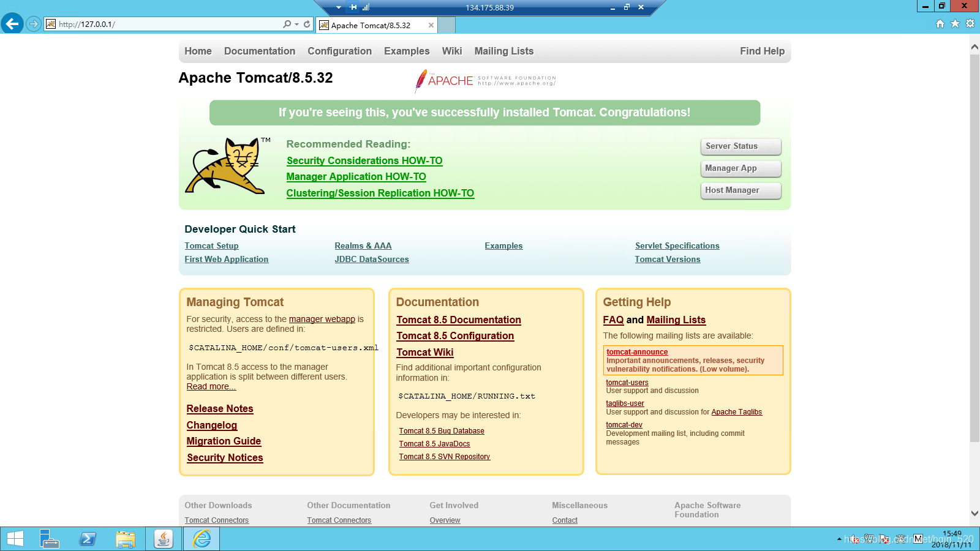Screen dimensions: 980x551
Task: Open the Java application on taskbar
Action: click(163, 539)
